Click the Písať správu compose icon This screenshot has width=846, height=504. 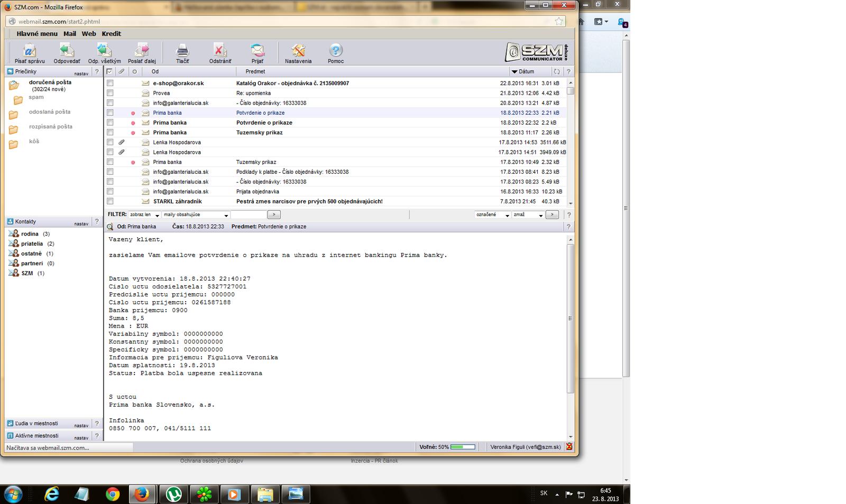coord(30,51)
